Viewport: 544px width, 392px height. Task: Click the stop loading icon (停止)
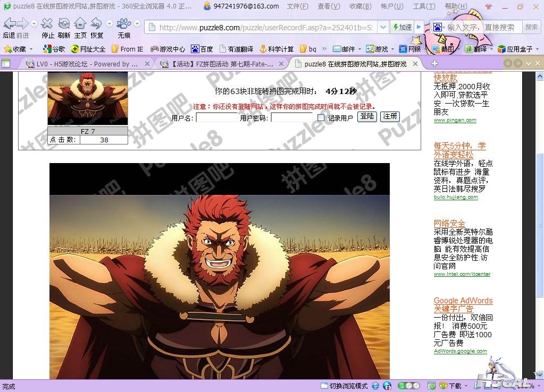[47, 23]
